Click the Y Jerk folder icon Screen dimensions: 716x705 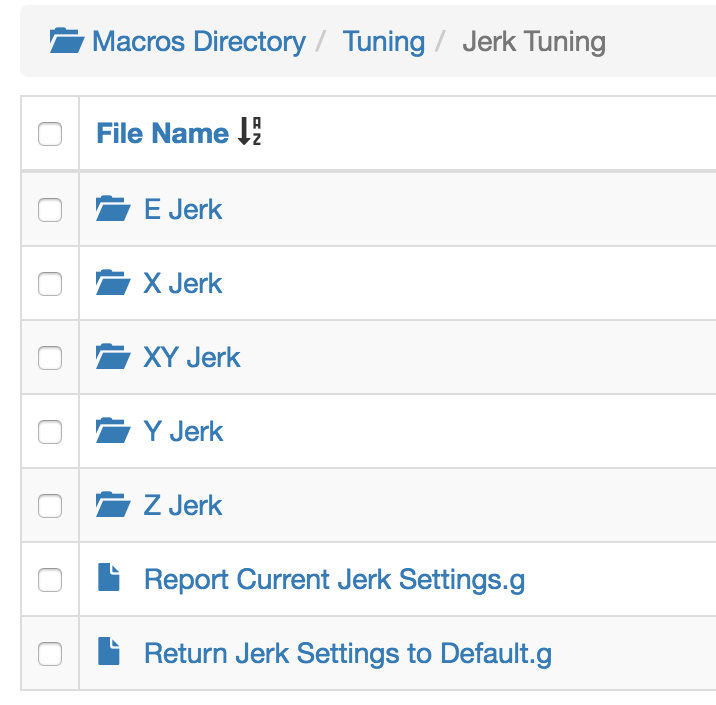point(113,431)
